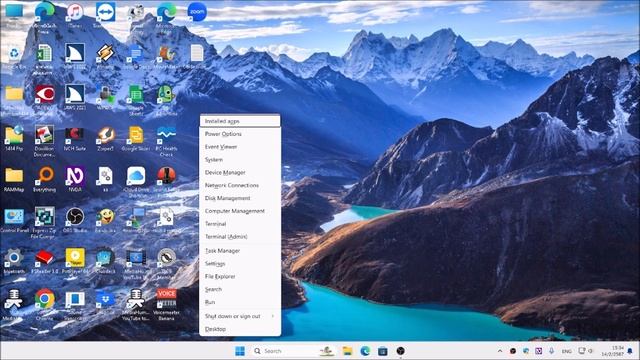
Task: Launch Terminal (Admin) from the menu
Action: pyautogui.click(x=240, y=236)
